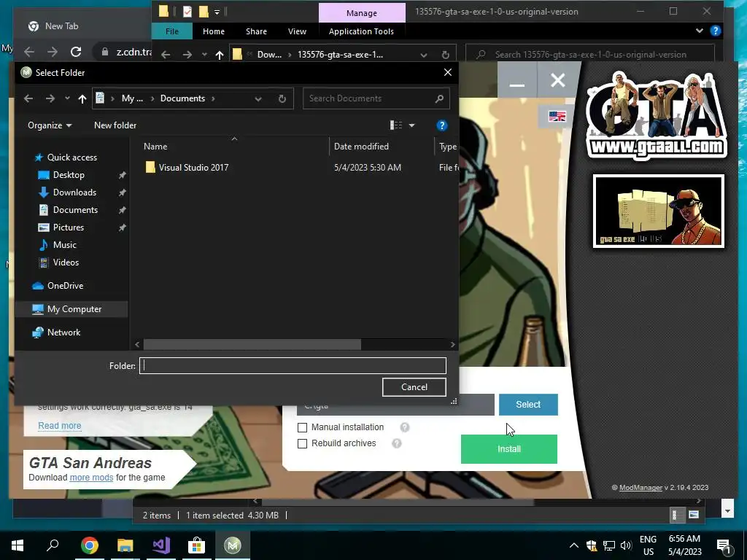The image size is (747, 560).
Task: Click the Search Documents field
Action: click(x=376, y=98)
